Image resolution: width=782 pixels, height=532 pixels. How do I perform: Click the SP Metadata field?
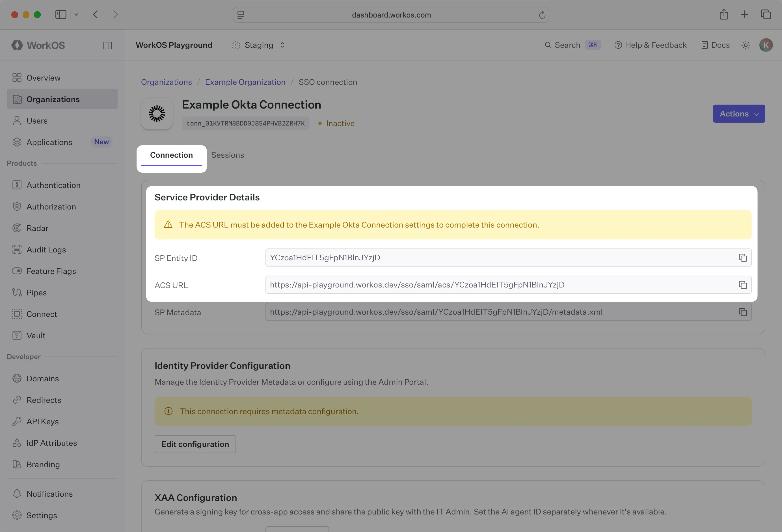point(508,312)
